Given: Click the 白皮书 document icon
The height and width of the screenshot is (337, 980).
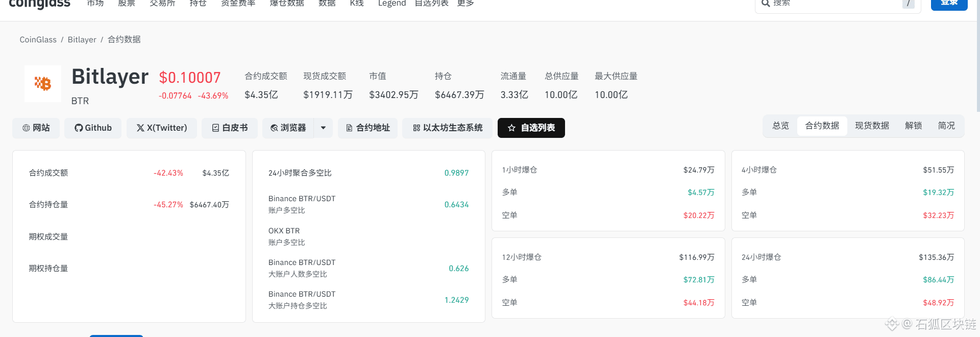Looking at the screenshot, I should [215, 128].
